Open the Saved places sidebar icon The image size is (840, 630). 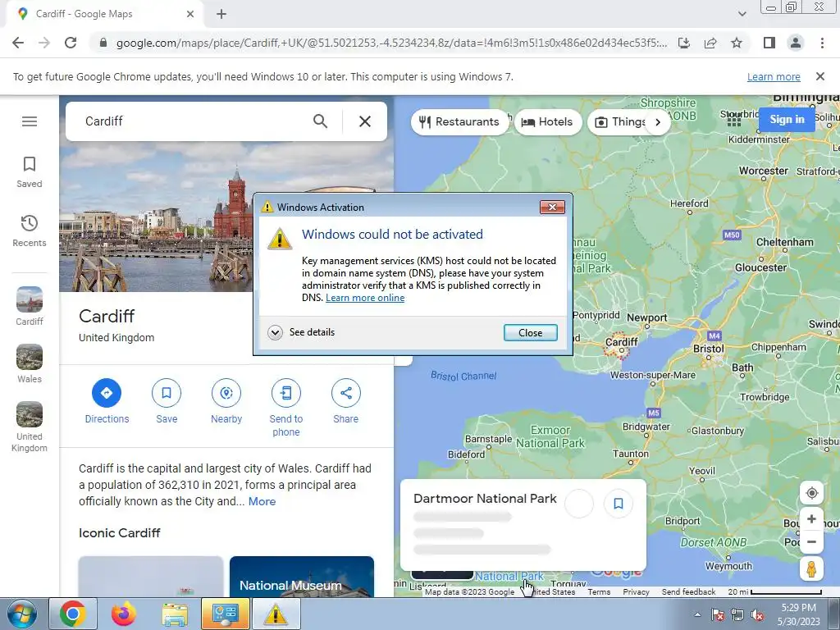click(30, 172)
